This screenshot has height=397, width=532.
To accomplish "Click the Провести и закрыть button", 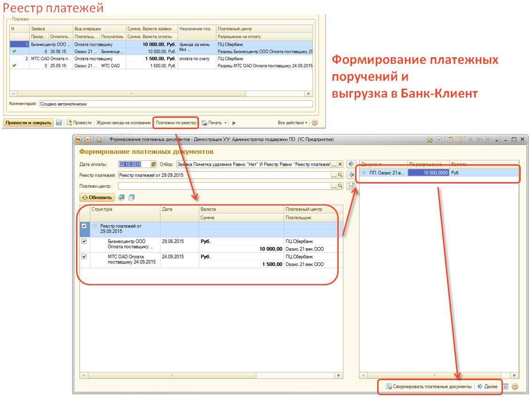I will (28, 123).
